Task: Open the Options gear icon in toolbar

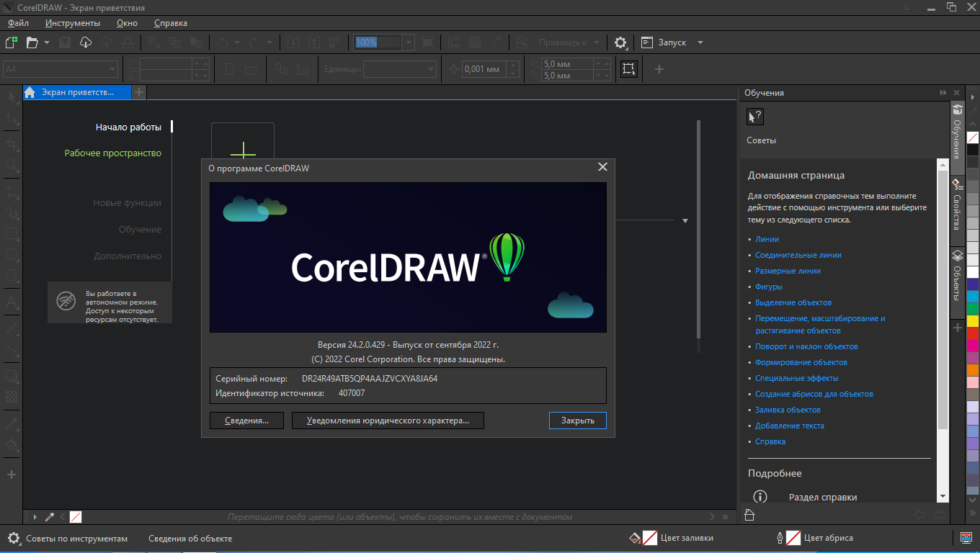Action: pos(620,42)
